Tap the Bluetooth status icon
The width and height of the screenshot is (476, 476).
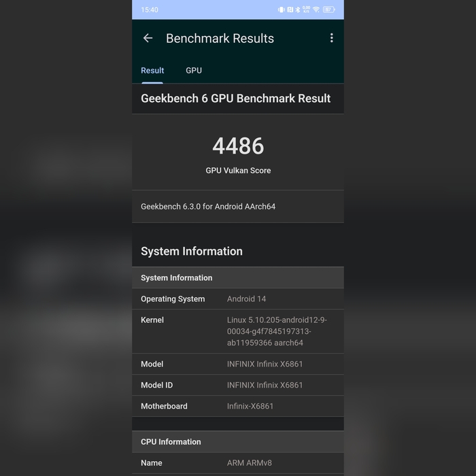pyautogui.click(x=298, y=10)
